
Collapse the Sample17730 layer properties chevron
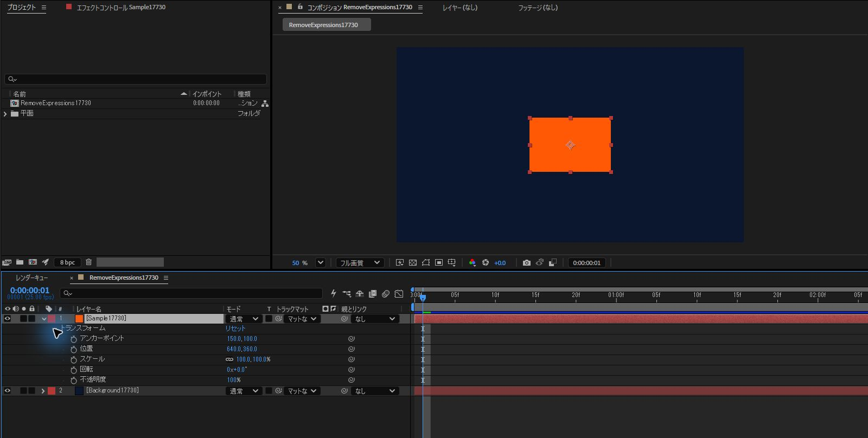(43, 319)
